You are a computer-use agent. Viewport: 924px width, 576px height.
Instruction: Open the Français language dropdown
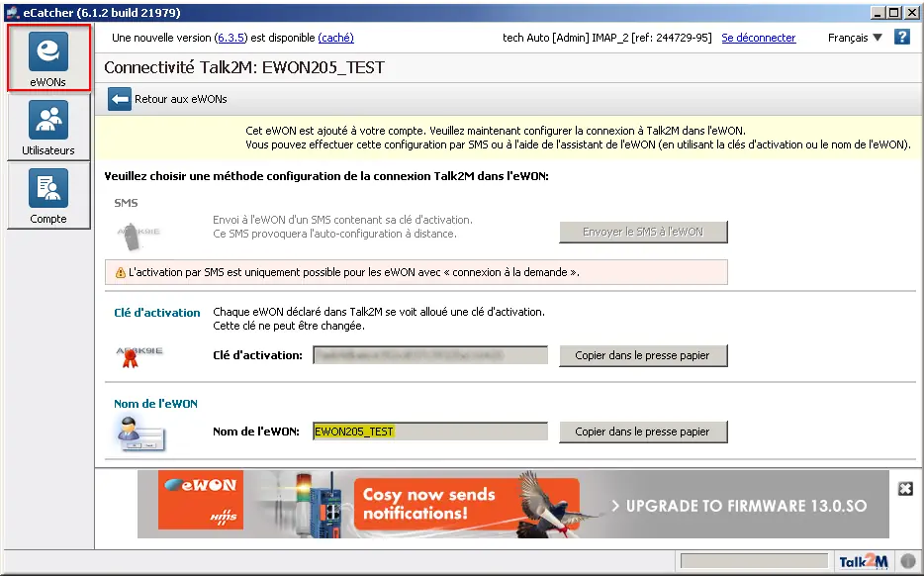point(855,38)
